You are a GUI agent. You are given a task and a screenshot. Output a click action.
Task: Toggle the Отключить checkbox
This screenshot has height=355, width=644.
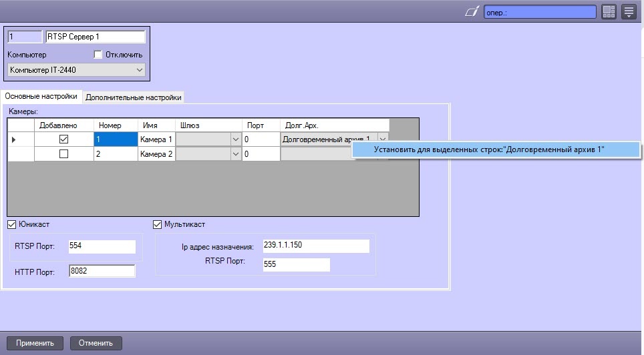(98, 55)
